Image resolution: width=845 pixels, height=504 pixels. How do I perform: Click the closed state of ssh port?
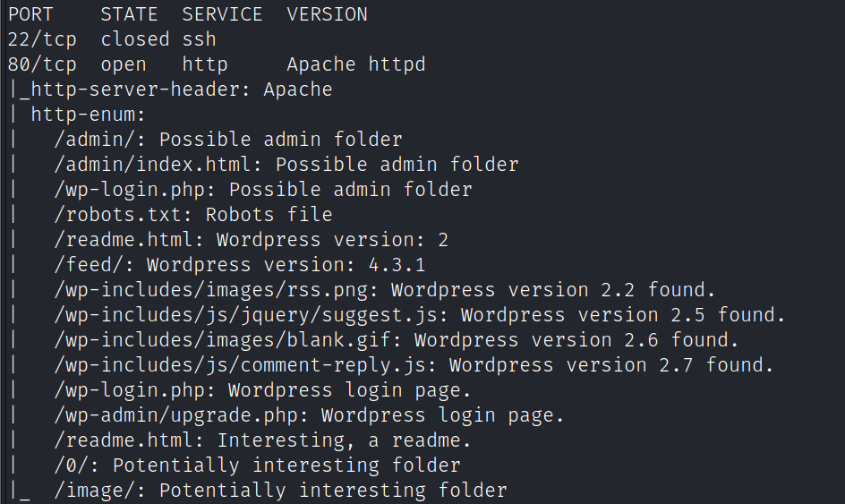134,39
